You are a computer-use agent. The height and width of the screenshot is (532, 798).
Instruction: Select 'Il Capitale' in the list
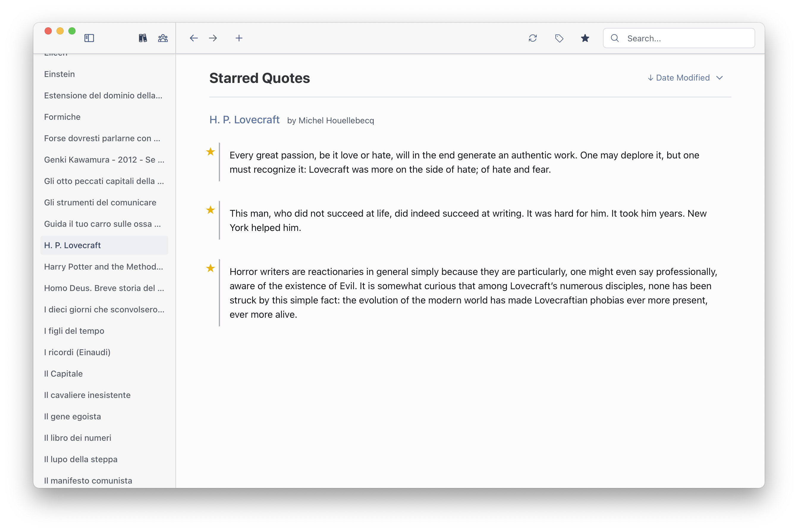click(x=104, y=373)
